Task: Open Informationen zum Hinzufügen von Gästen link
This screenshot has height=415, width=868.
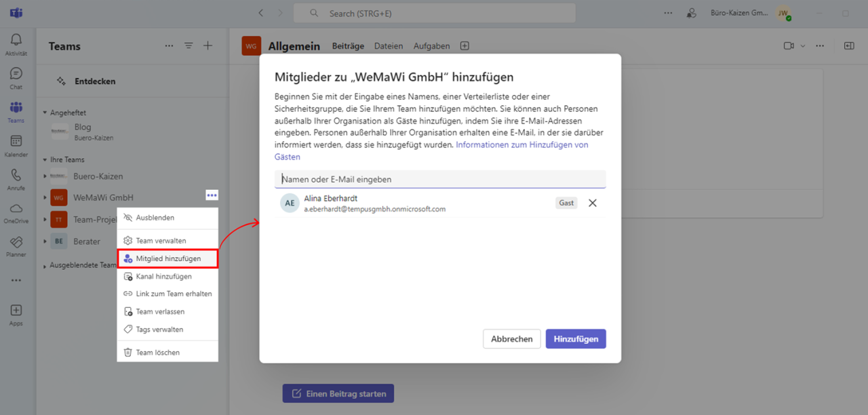Action: click(x=431, y=151)
